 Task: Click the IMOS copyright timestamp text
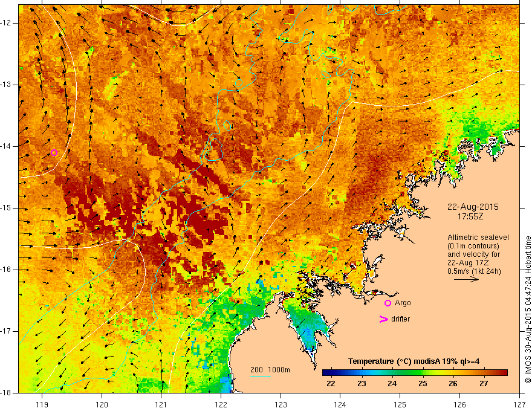click(528, 310)
